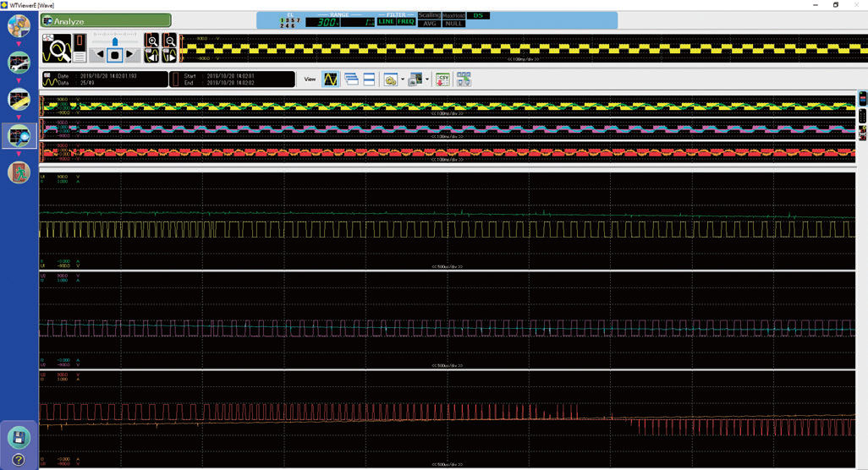The height and width of the screenshot is (470, 868).
Task: Open the third sidebar step with yellow pencil
Action: point(19,100)
